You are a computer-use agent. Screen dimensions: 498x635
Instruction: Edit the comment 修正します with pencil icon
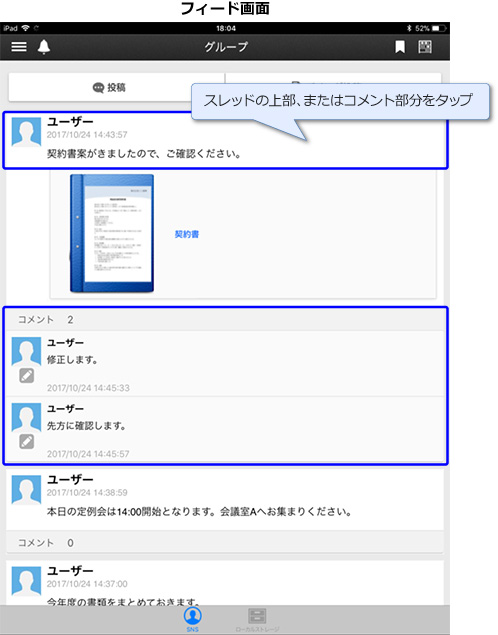pyautogui.click(x=27, y=375)
